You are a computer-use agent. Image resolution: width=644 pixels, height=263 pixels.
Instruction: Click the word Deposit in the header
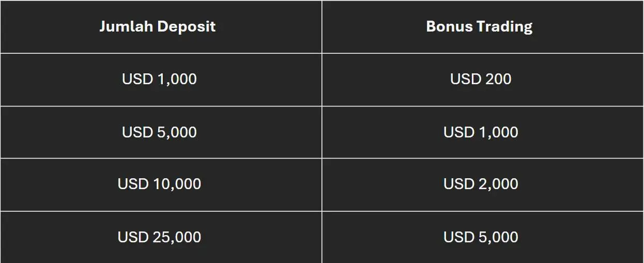click(x=187, y=27)
